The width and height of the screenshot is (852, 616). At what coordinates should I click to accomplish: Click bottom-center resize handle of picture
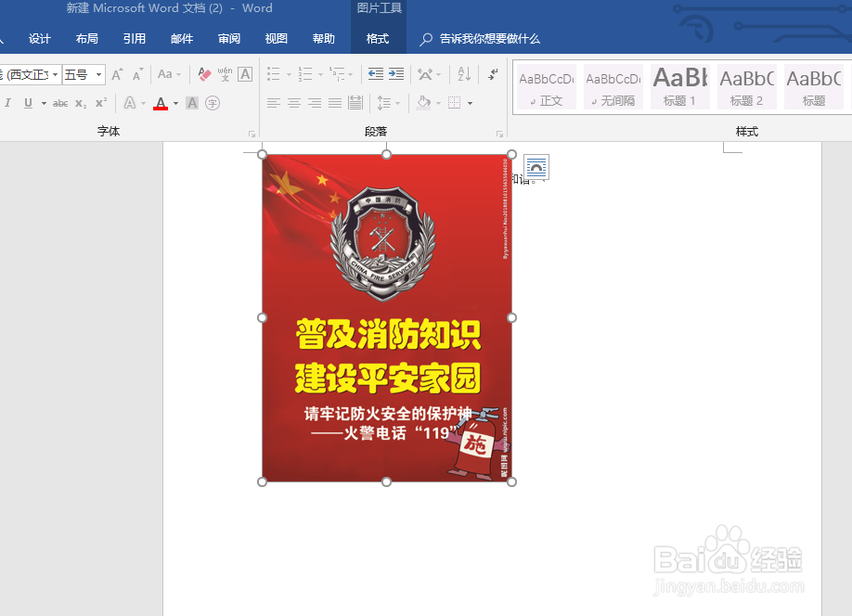click(x=386, y=481)
